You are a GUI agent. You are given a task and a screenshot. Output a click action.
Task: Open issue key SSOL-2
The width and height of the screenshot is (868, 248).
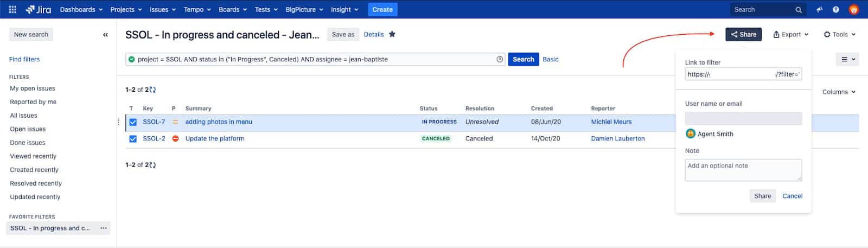tap(154, 138)
